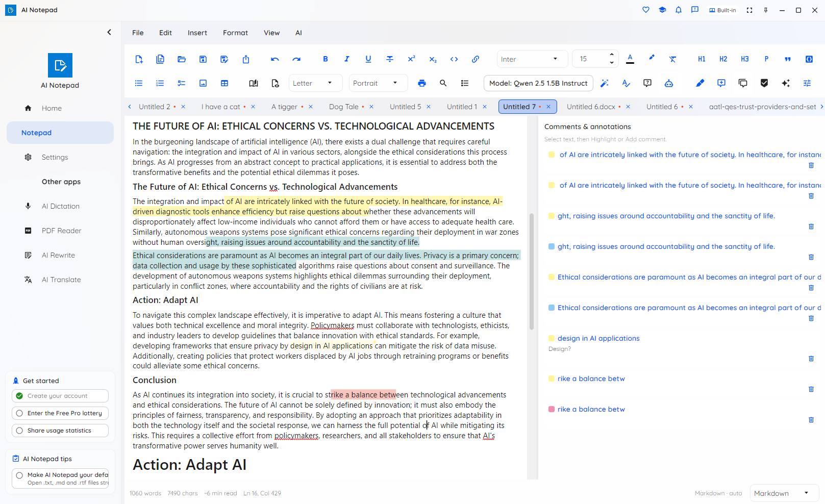Click the export/share icon in toolbar
Screen dimensions: 825x504
tap(246, 59)
